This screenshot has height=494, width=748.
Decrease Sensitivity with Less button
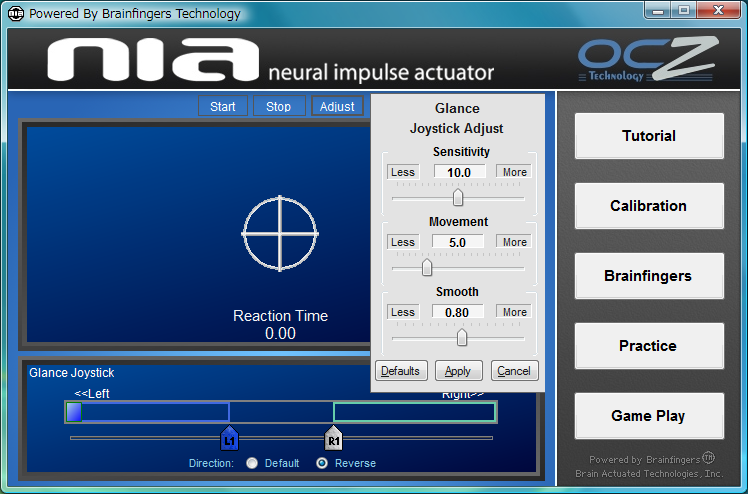point(403,172)
